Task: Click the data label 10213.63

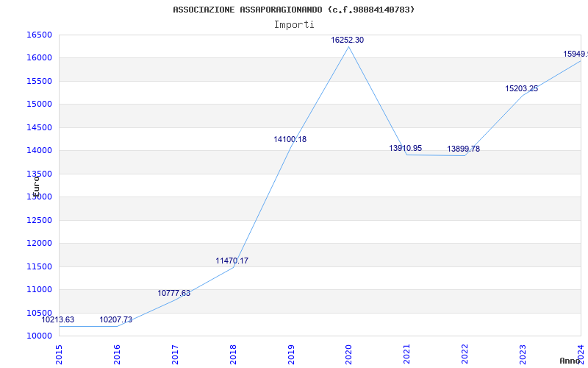Action: [x=58, y=320]
